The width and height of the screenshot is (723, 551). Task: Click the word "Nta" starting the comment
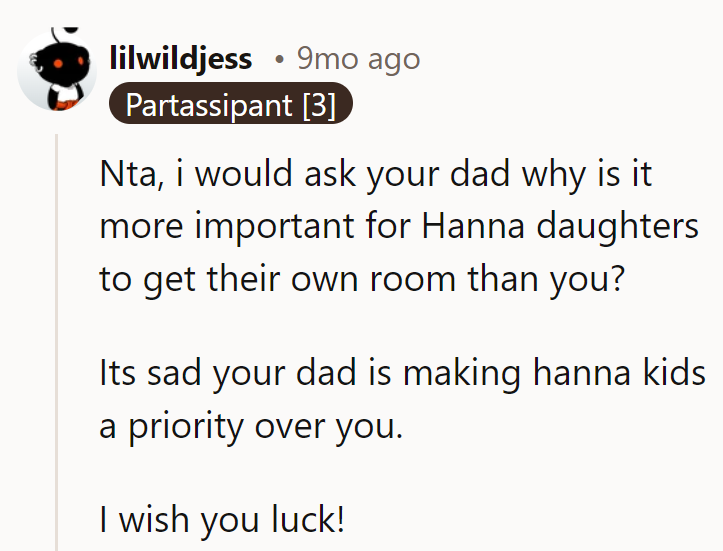[x=128, y=174]
